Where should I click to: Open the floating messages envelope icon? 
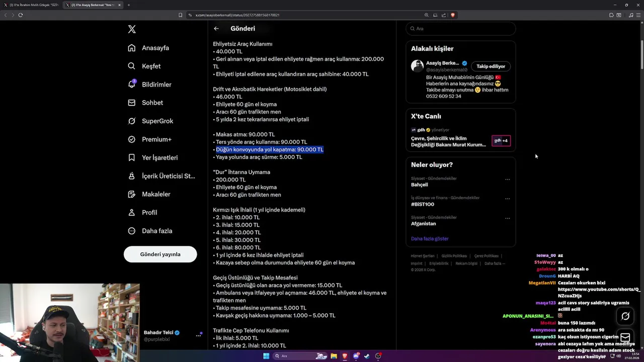click(x=625, y=337)
